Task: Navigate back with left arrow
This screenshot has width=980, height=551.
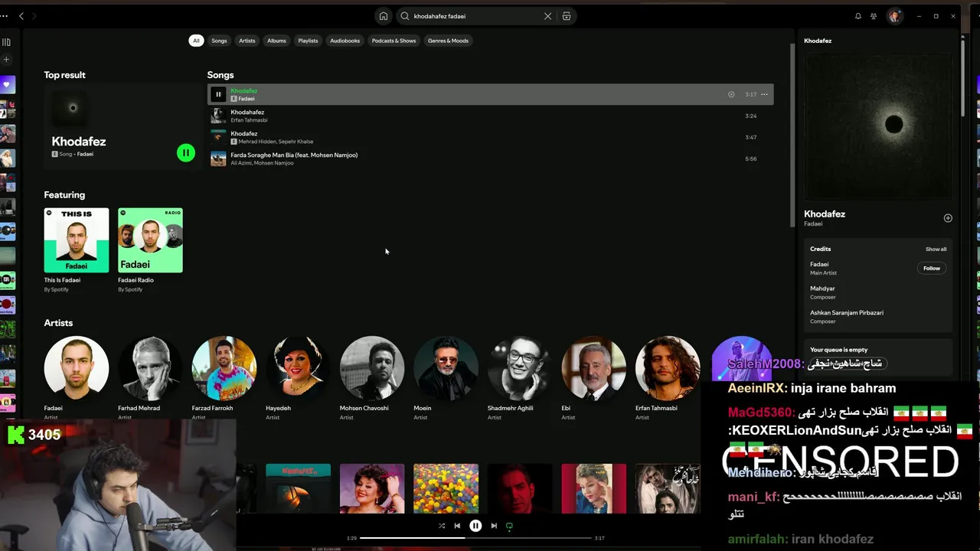Action: pos(21,16)
